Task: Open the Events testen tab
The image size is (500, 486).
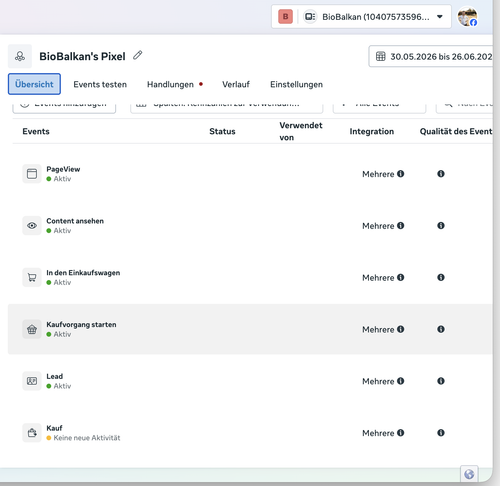Action: click(100, 84)
